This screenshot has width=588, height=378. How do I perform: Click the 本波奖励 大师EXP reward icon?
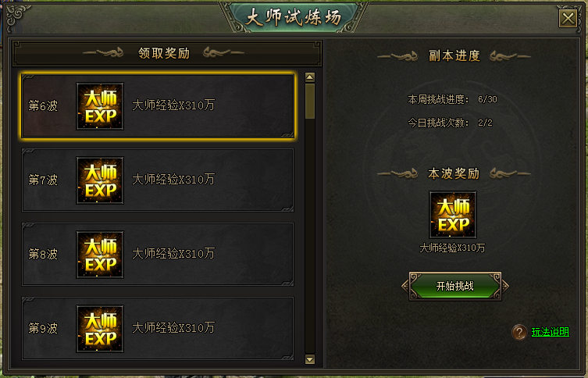tap(453, 215)
